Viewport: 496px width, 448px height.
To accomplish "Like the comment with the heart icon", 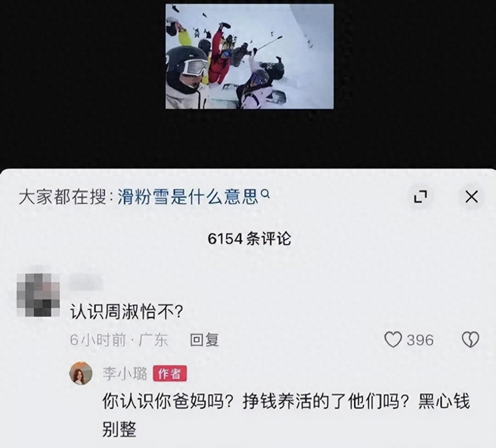I will pyautogui.click(x=393, y=340).
